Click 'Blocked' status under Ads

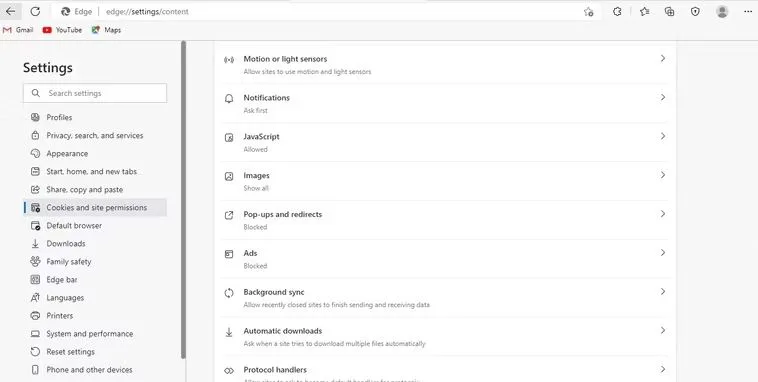coord(255,266)
